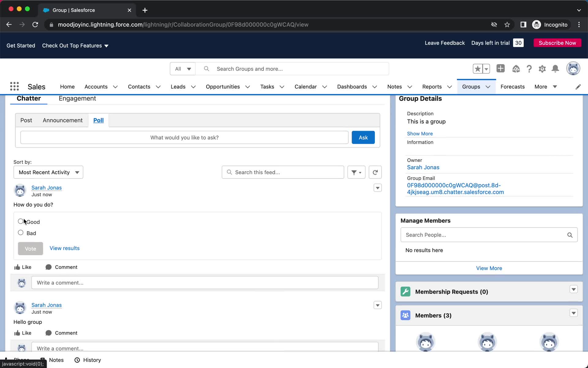The image size is (588, 368).
Task: Open the Setup gear icon
Action: click(x=542, y=69)
